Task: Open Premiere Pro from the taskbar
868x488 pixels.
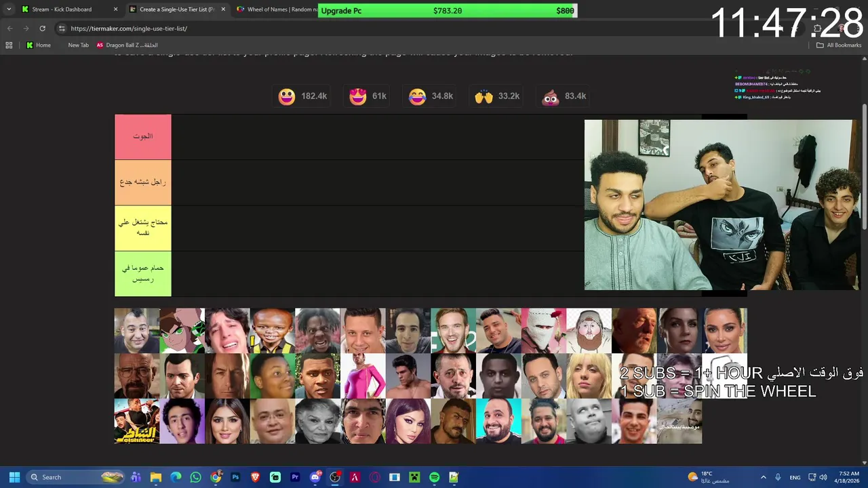Action: click(295, 477)
